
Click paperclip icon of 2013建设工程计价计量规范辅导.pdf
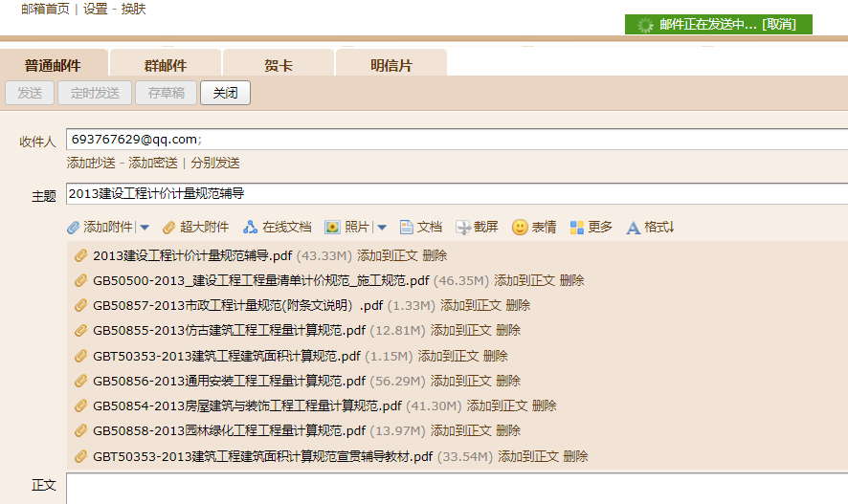[x=80, y=255]
